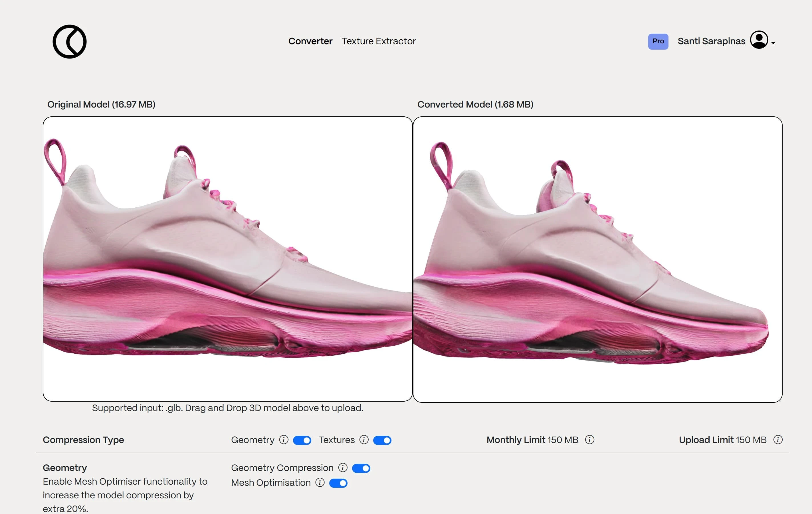
Task: Toggle the Geometry compression type switch
Action: click(x=302, y=440)
